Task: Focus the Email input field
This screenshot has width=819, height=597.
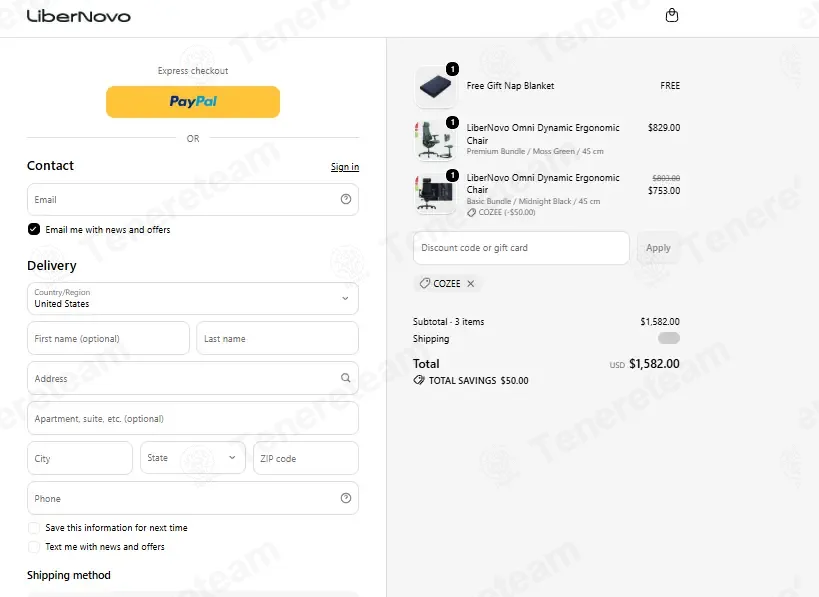Action: coord(193,200)
